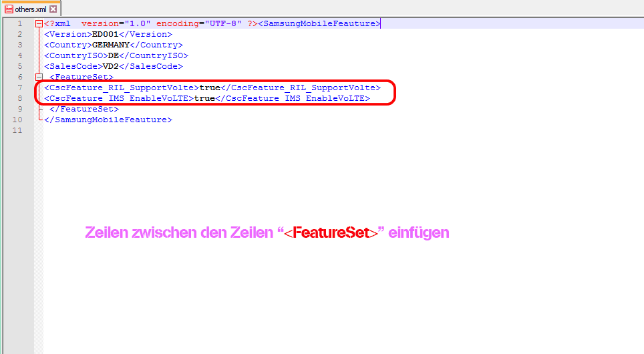Viewport: 644px width, 354px height.
Task: Click line number 9 in the margin
Action: [20, 109]
